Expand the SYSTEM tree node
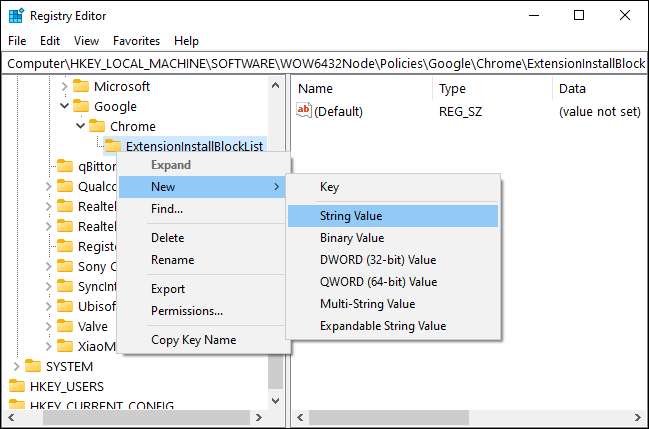Screen dimensions: 649x429 16,366
